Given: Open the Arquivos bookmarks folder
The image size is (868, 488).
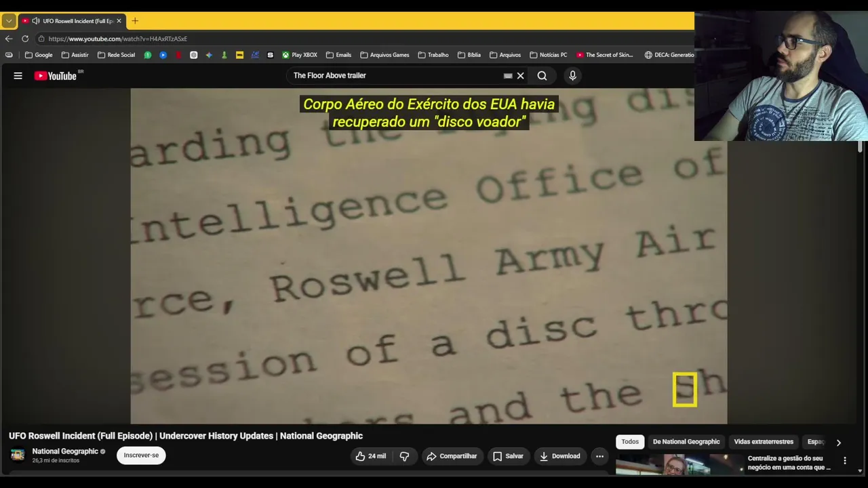Looking at the screenshot, I should [x=505, y=55].
